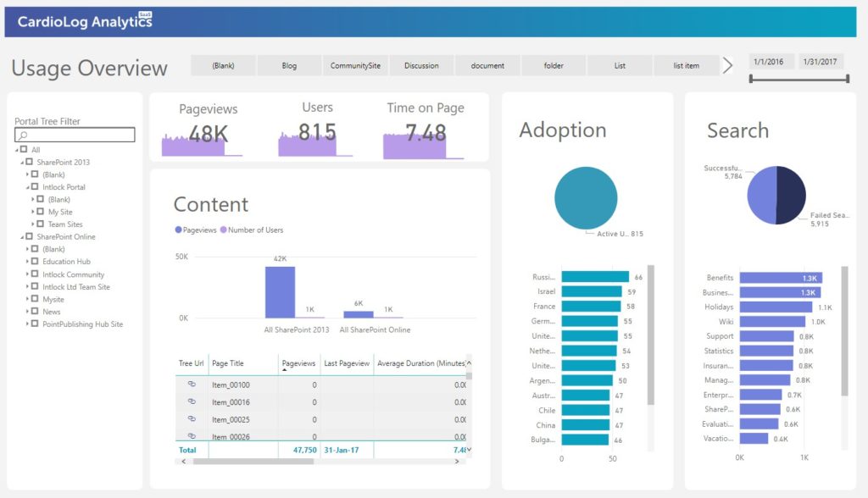Image resolution: width=868 pixels, height=498 pixels.
Task: Select the Failed Searches pie slice
Action: [x=791, y=196]
